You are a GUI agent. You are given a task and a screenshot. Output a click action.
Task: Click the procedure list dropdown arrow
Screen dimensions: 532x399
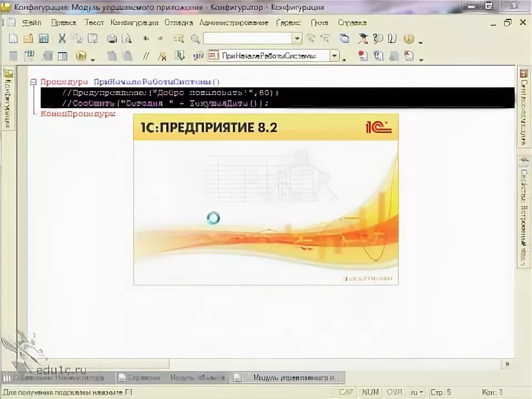click(x=335, y=55)
